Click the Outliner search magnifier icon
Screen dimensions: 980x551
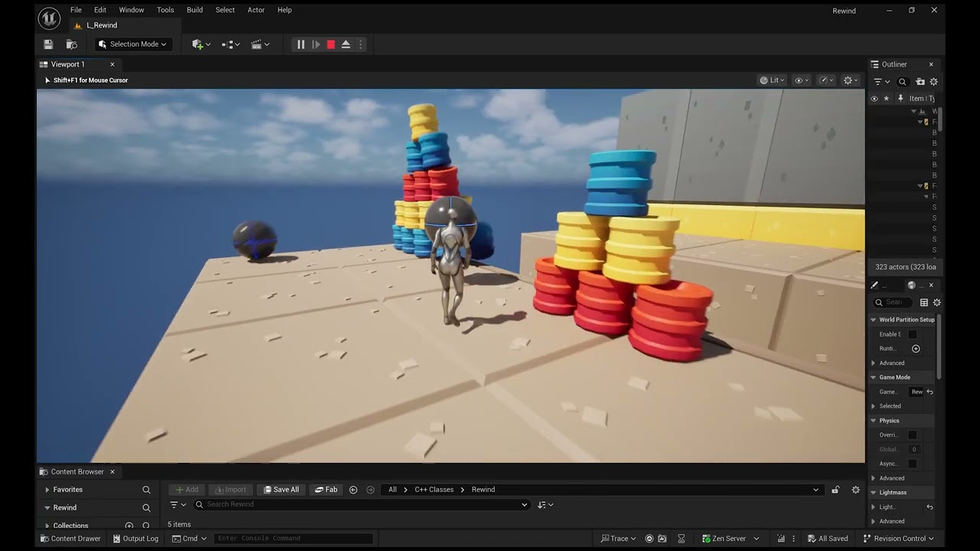coord(903,82)
